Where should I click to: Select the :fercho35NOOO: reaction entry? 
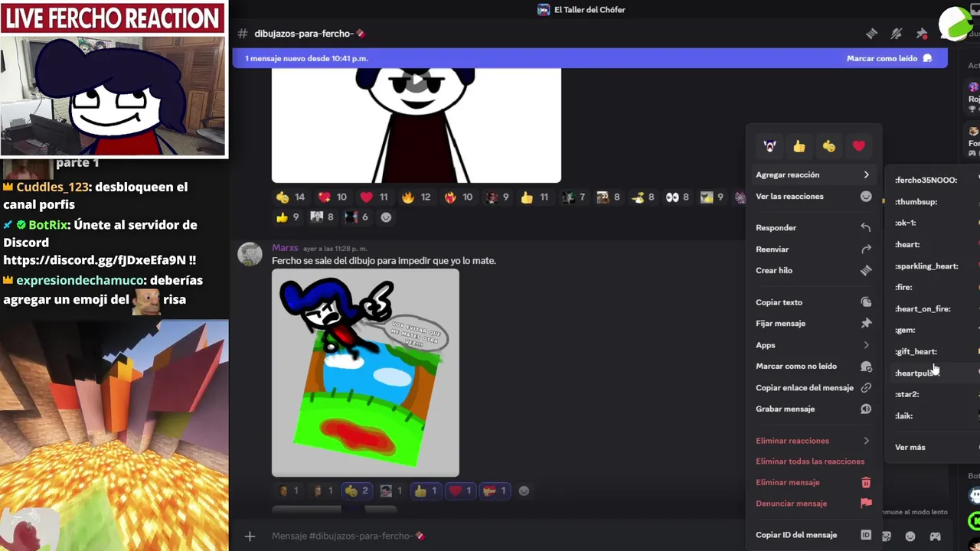(x=934, y=180)
